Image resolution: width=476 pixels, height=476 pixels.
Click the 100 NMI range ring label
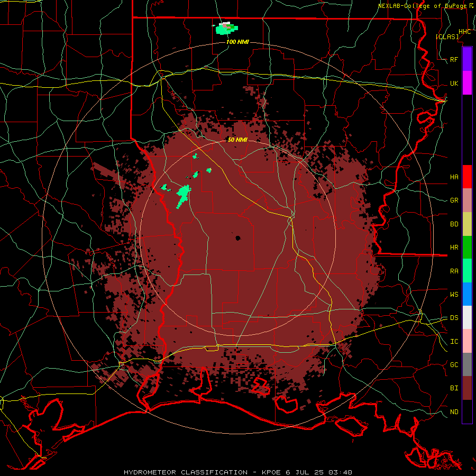point(237,42)
